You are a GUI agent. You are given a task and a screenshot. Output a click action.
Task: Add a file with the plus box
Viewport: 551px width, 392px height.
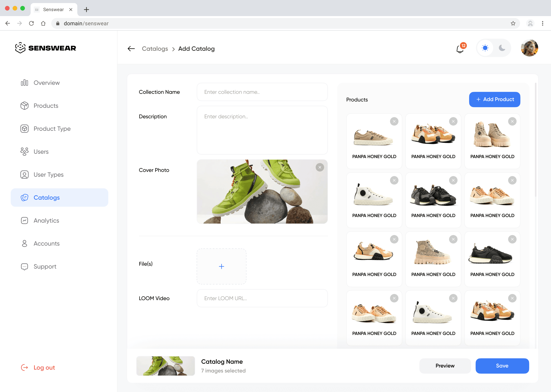pyautogui.click(x=222, y=266)
